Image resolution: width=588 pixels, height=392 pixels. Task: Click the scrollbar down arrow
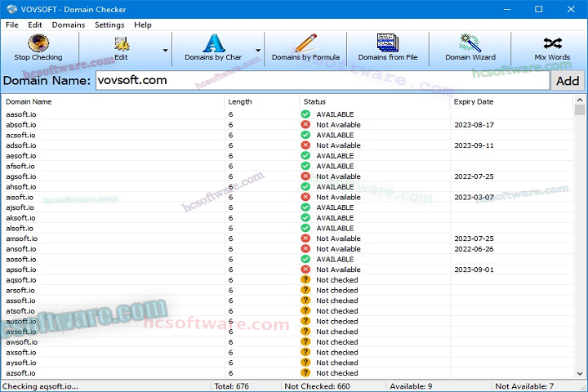[580, 373]
